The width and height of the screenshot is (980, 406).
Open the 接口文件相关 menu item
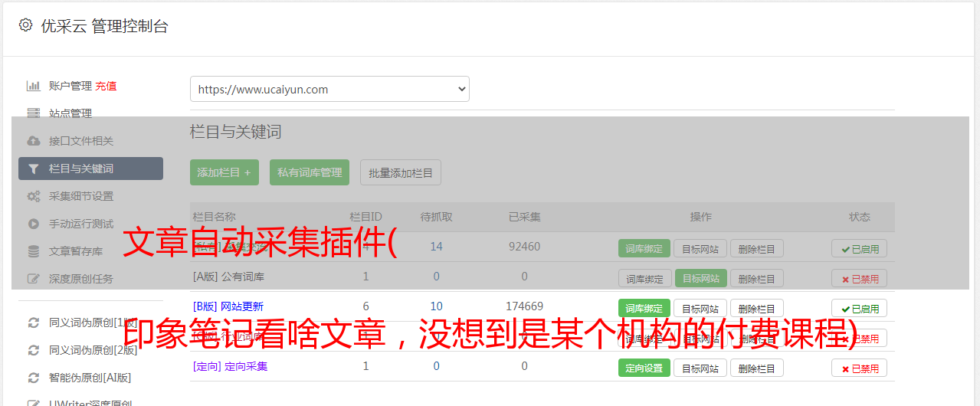[81, 141]
